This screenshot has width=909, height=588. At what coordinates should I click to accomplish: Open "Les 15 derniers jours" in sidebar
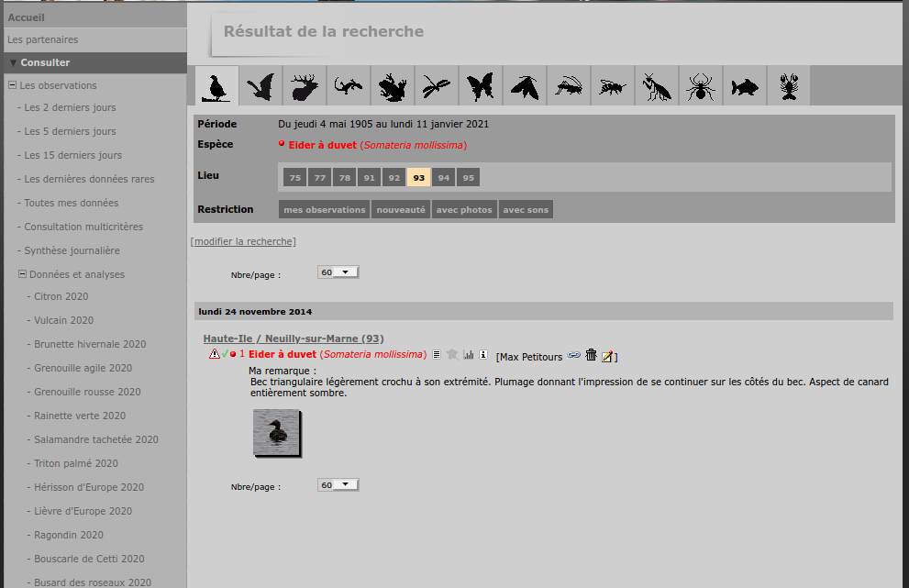pyautogui.click(x=72, y=155)
